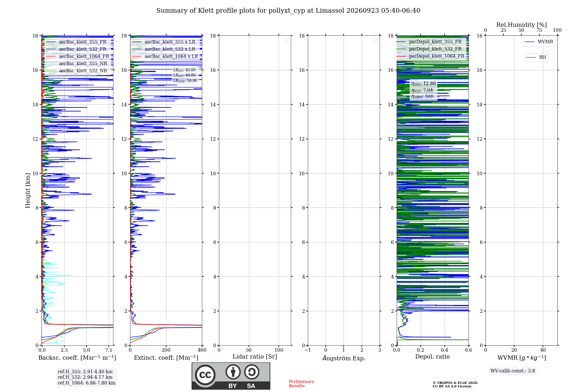Click the empty legend box in Lidar ratio panel

(x=287, y=40)
